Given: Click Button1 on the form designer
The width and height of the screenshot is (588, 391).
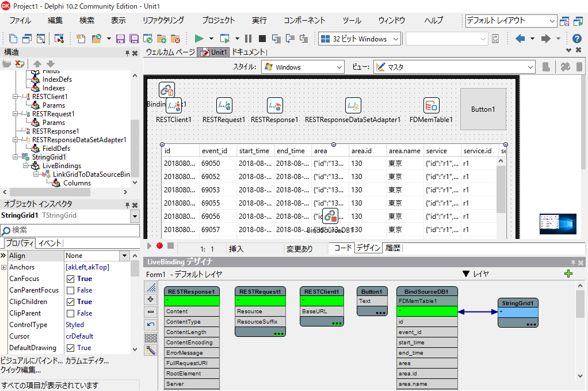Looking at the screenshot, I should click(x=483, y=108).
